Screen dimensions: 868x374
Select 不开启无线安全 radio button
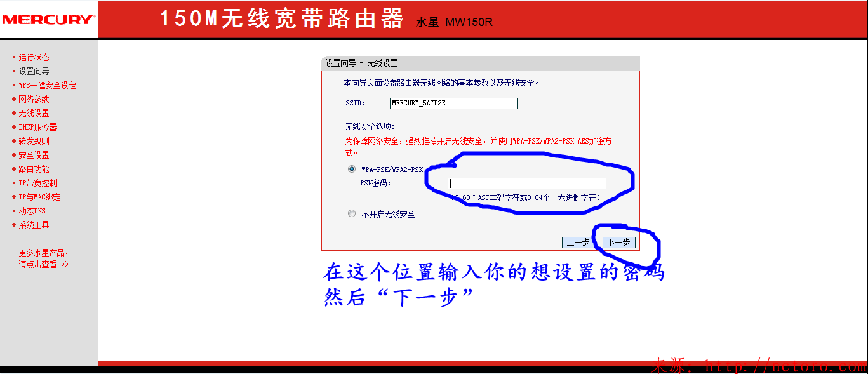(352, 214)
